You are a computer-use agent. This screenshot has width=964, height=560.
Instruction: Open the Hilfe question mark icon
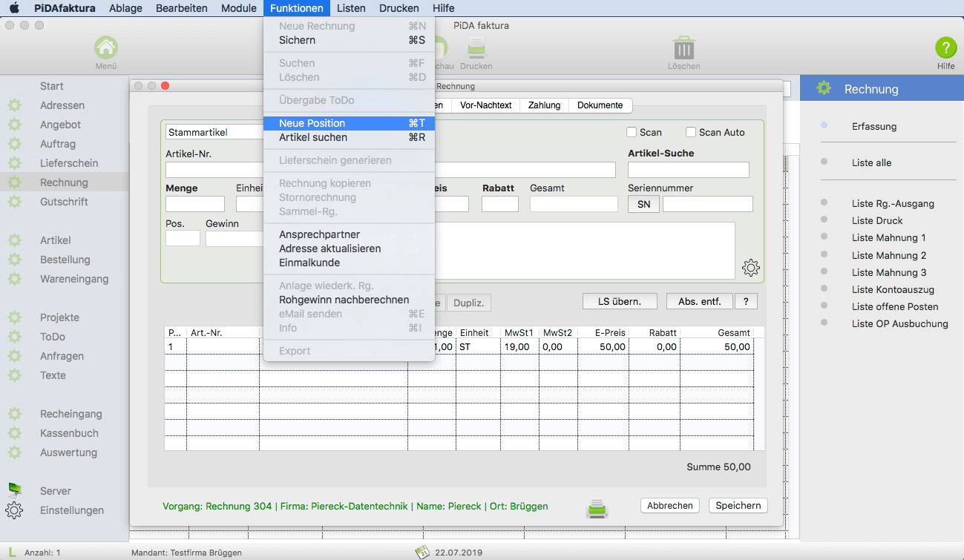point(945,48)
